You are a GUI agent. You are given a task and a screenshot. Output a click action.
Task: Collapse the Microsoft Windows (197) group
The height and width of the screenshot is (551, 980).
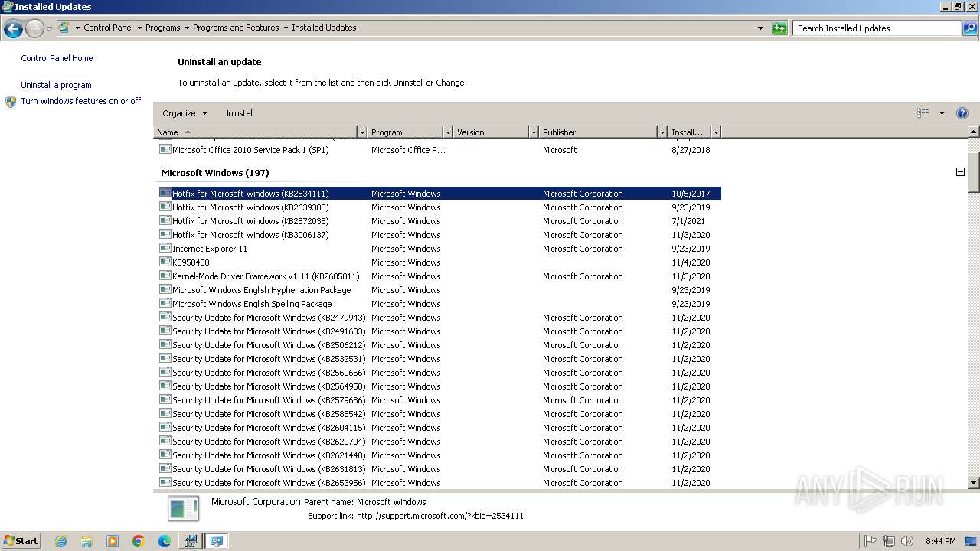click(960, 172)
